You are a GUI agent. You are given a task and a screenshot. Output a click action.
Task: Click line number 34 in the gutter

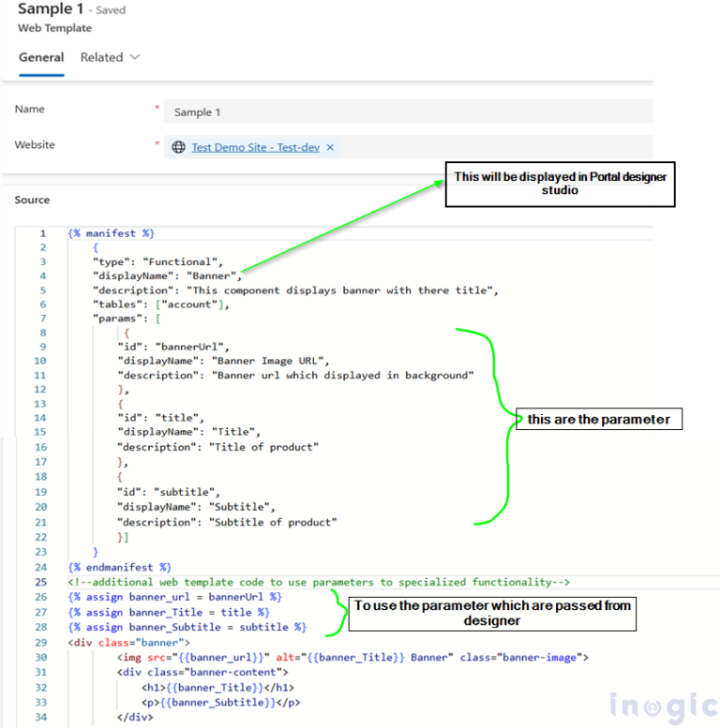[41, 718]
